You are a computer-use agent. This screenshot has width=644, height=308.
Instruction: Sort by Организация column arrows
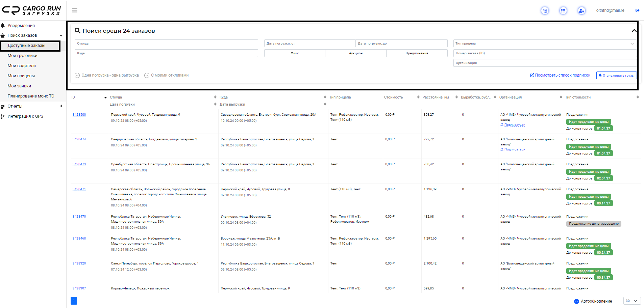[561, 97]
